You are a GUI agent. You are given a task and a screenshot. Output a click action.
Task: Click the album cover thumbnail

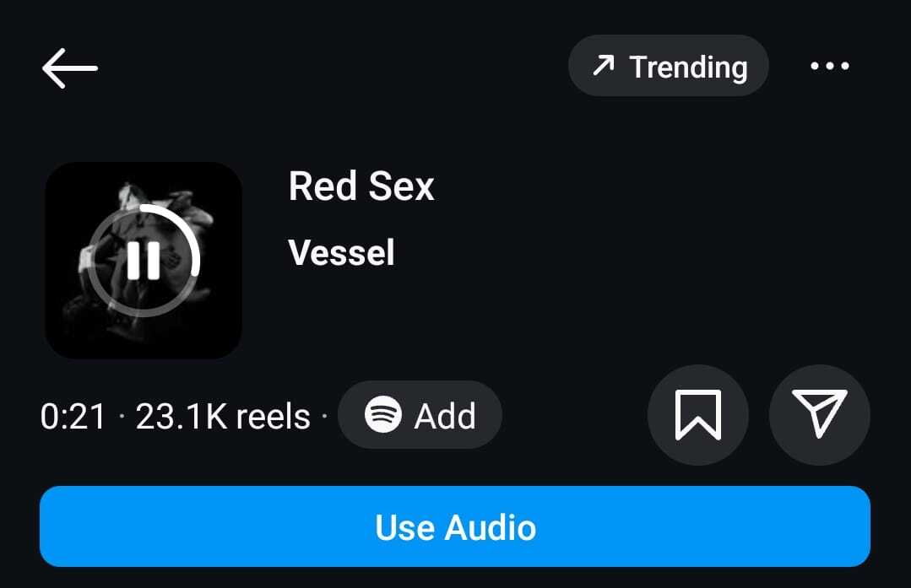pos(144,260)
